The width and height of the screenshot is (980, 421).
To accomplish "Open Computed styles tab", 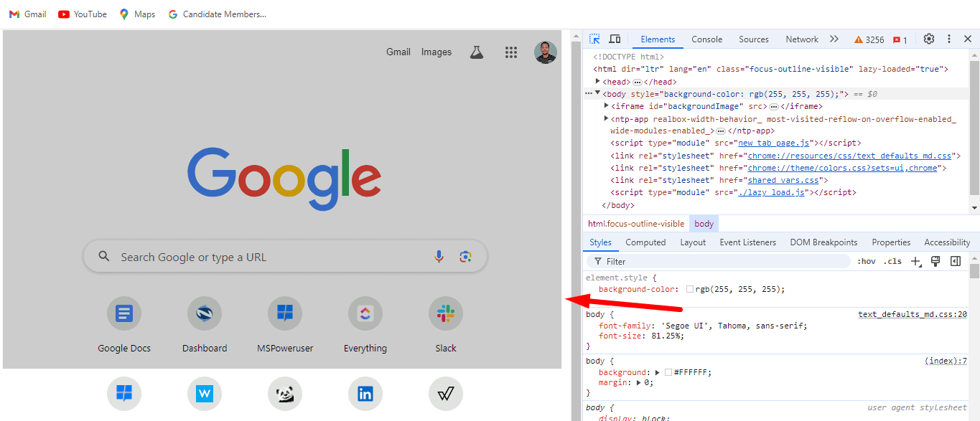I will [x=645, y=242].
